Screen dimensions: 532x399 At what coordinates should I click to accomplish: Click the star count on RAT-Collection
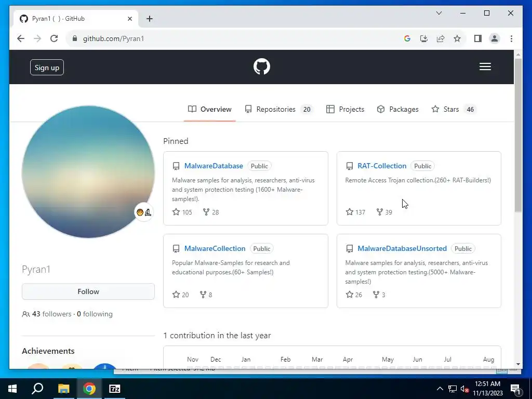(355, 212)
